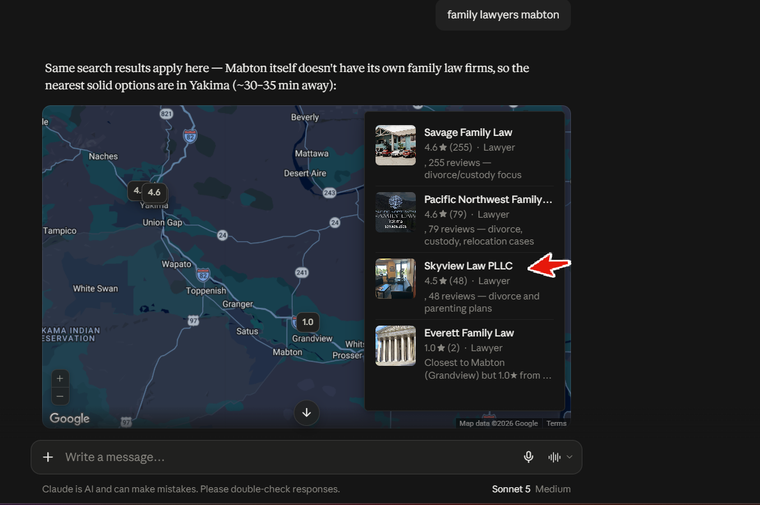The width and height of the screenshot is (760, 505).
Task: Click the Google logo on the map
Action: 69,418
